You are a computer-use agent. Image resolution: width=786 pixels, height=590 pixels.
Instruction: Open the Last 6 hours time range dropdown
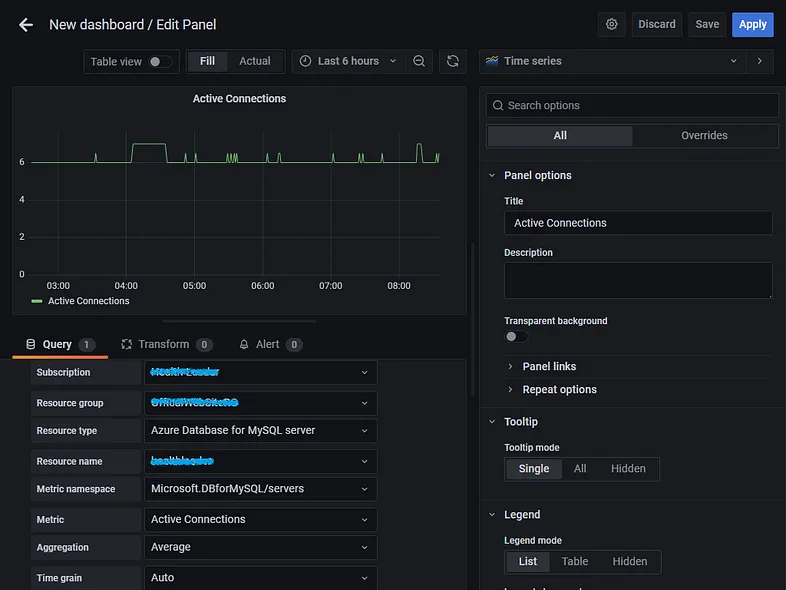coord(348,61)
